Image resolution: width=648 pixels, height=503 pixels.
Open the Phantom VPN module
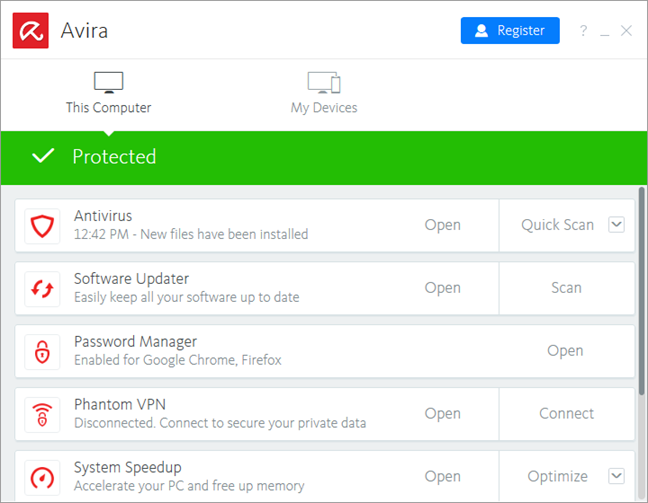[x=443, y=414]
